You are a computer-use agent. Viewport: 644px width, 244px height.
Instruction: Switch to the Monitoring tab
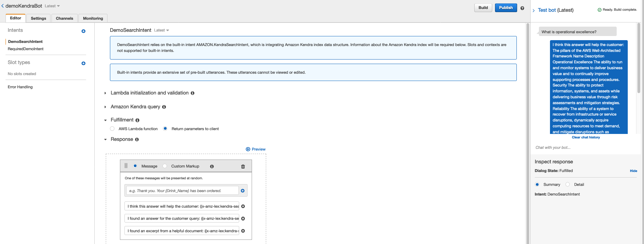pos(93,18)
